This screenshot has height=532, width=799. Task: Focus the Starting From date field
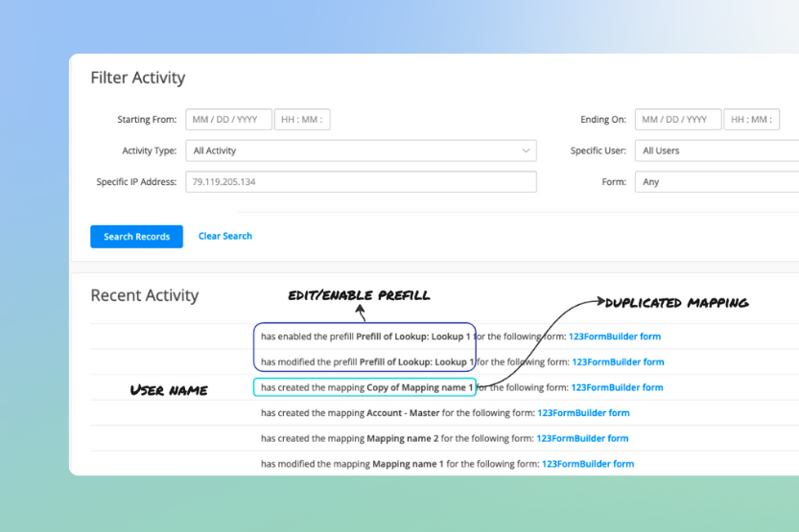(x=228, y=120)
